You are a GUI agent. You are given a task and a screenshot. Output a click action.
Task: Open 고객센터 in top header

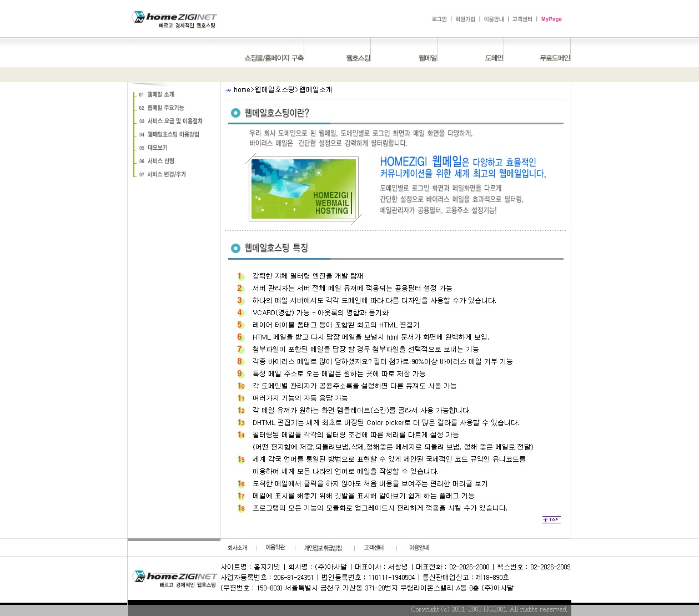522,19
